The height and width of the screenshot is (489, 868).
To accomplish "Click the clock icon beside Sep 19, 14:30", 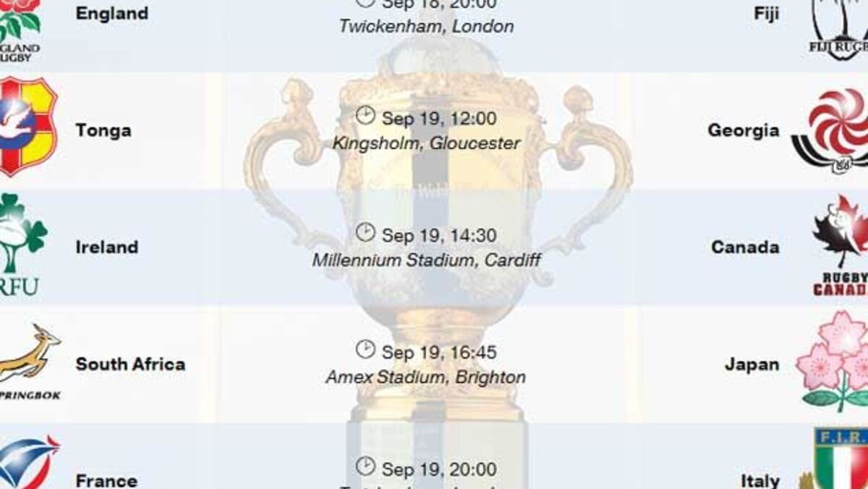I will point(365,232).
